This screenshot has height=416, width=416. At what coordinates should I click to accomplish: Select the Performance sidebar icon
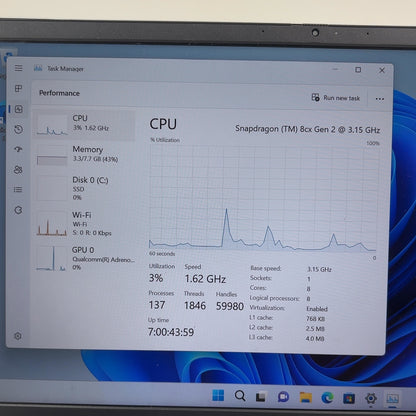tap(19, 109)
